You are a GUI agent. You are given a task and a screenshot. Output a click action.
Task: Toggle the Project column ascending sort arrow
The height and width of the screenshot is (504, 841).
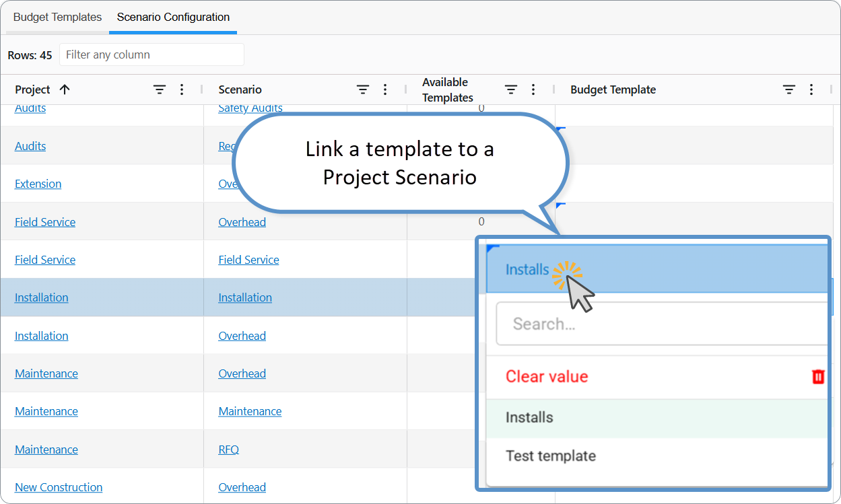65,89
